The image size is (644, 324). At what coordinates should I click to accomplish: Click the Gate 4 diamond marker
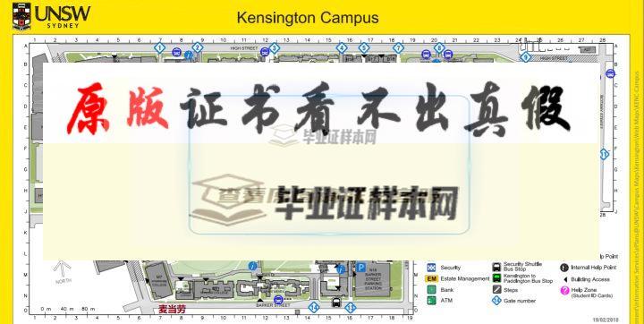[x=342, y=48]
